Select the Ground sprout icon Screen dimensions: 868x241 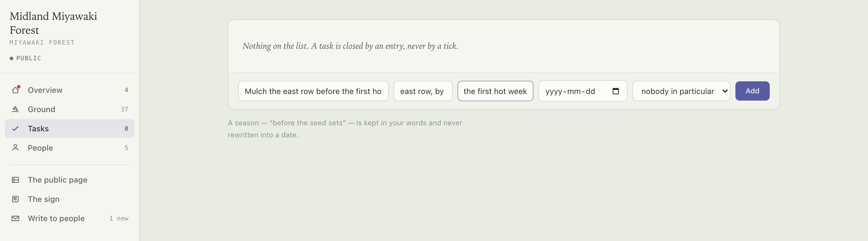[15, 109]
